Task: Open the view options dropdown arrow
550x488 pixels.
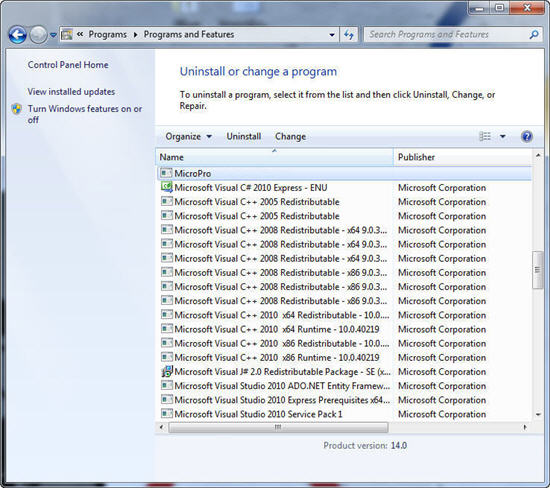Action: tap(503, 136)
